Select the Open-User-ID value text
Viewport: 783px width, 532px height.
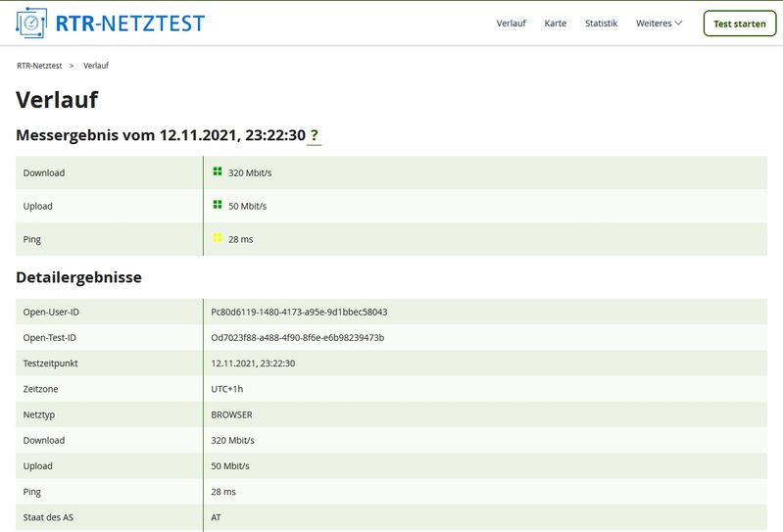point(299,313)
